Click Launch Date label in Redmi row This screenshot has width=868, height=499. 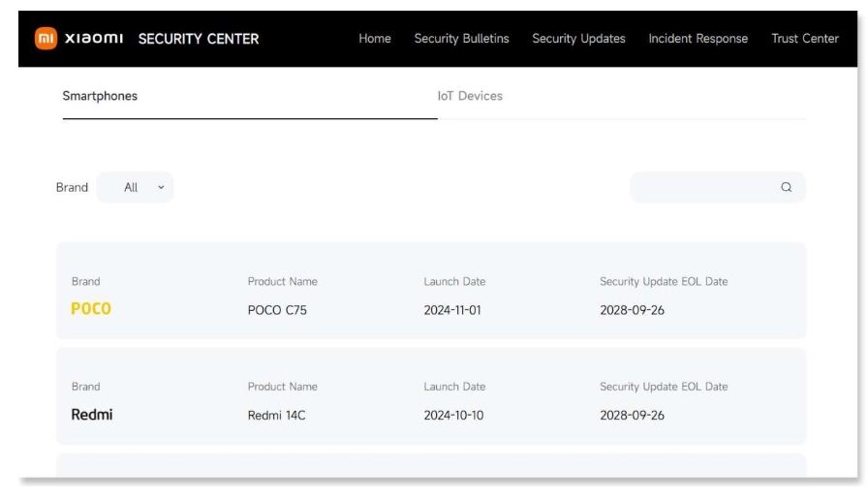[x=454, y=387]
